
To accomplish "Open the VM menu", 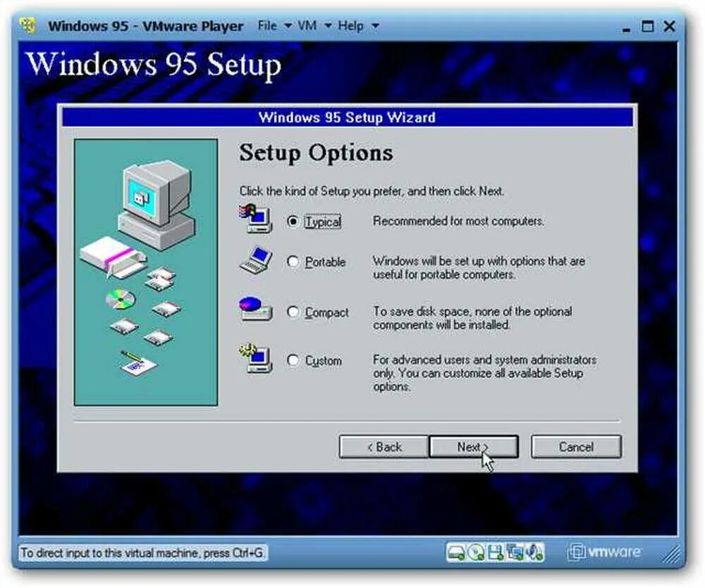I will pos(307,25).
